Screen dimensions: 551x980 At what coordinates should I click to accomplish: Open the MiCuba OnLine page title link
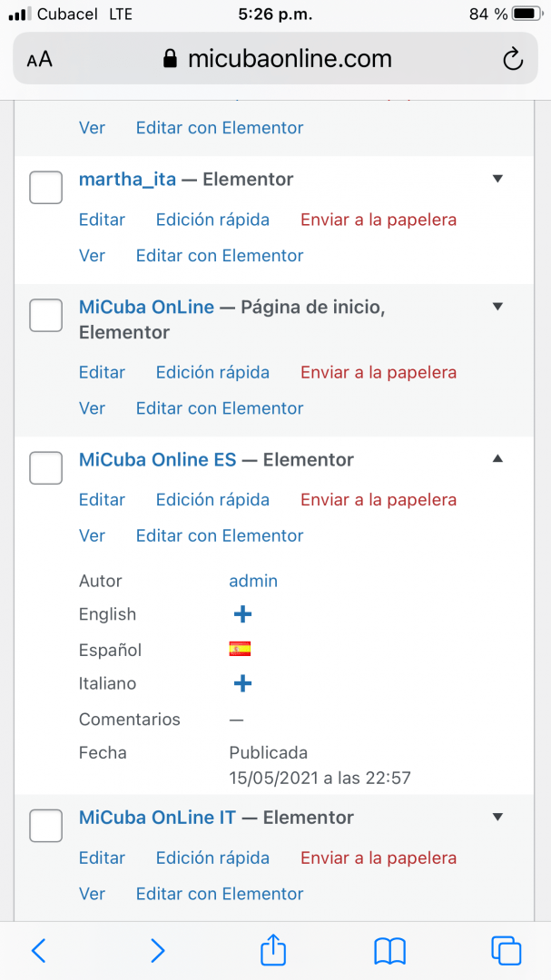146,307
